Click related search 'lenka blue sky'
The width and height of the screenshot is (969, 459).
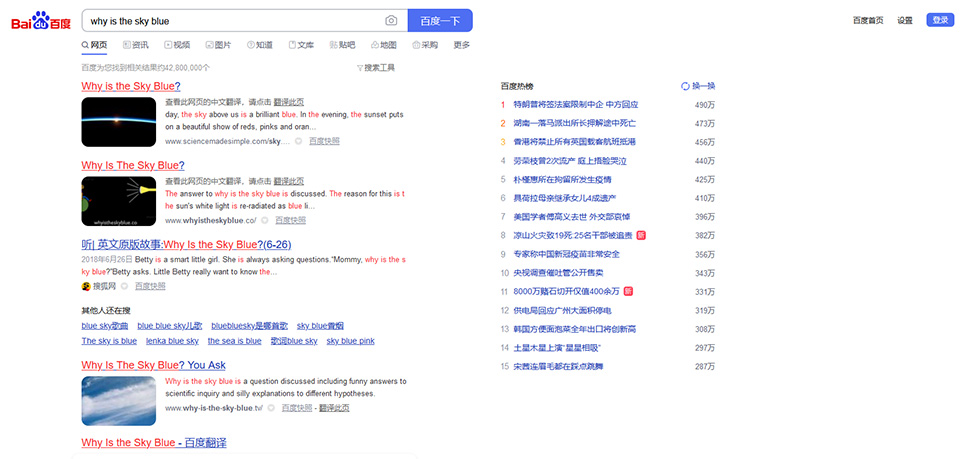point(172,341)
